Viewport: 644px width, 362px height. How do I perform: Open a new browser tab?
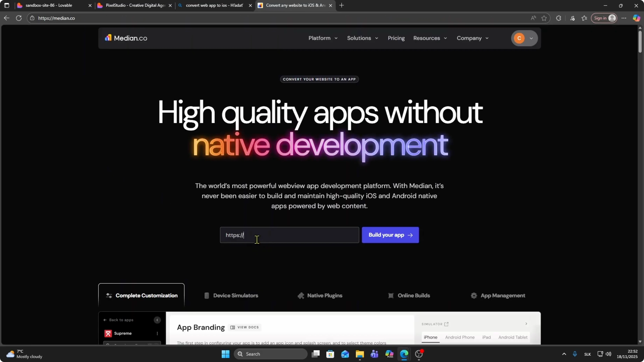click(x=341, y=5)
